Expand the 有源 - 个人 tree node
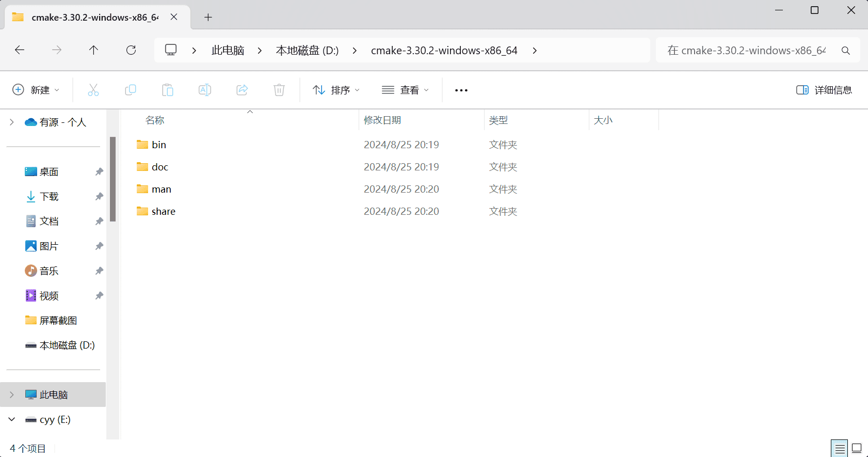Image resolution: width=868 pixels, height=457 pixels. [x=12, y=122]
